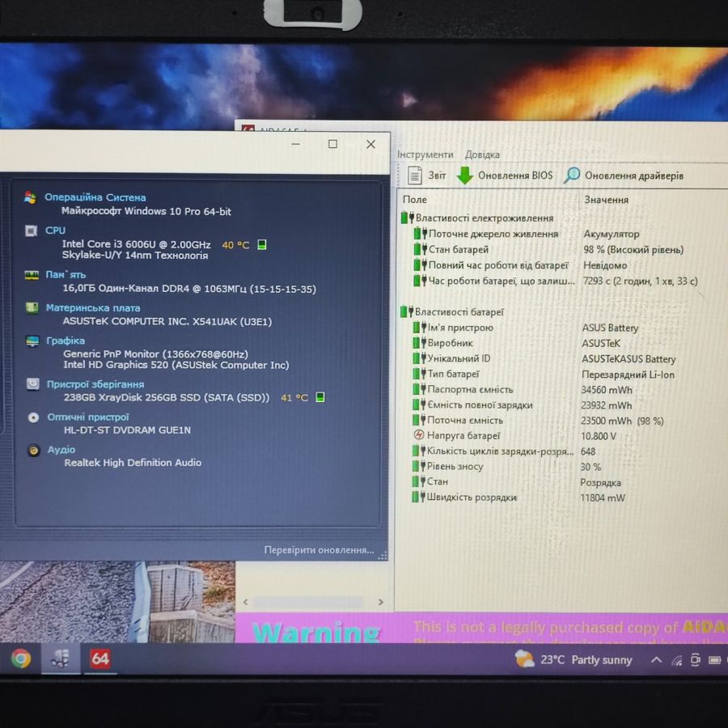
Task: Close the Speccy window
Action: click(370, 144)
